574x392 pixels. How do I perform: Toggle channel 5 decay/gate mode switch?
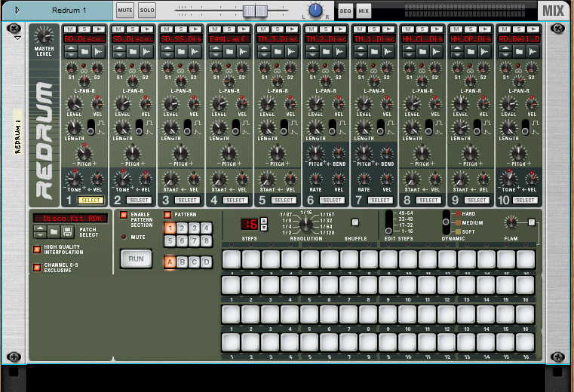tap(284, 127)
